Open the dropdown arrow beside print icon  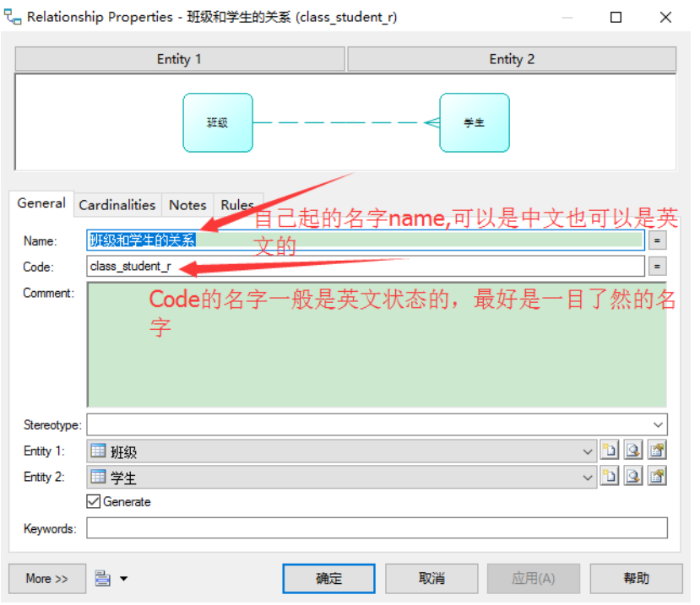[x=123, y=579]
